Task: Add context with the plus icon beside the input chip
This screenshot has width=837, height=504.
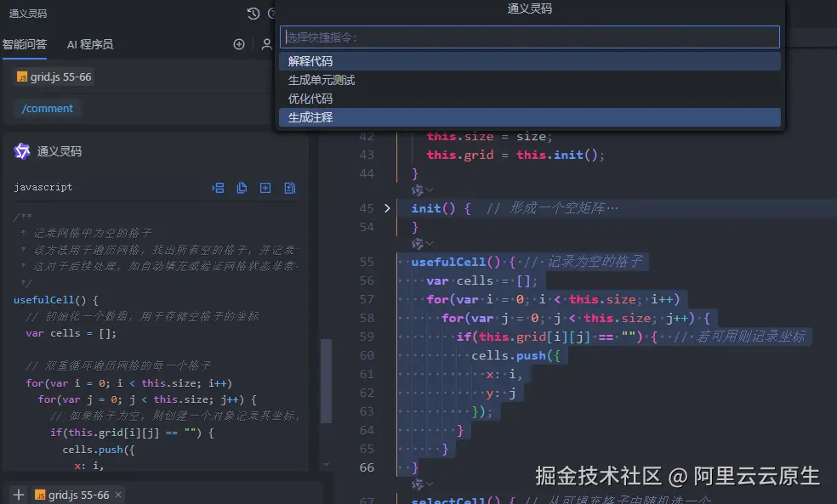Action: (18, 495)
